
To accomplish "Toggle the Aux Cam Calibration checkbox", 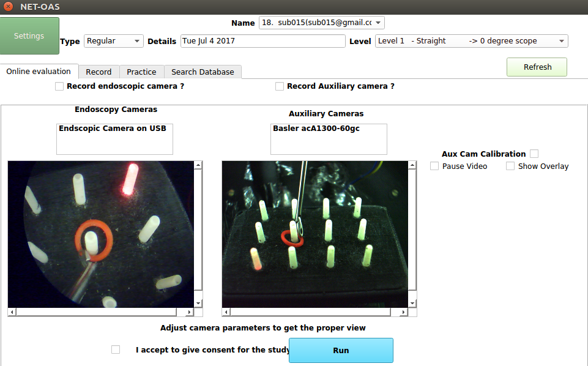I will point(534,154).
